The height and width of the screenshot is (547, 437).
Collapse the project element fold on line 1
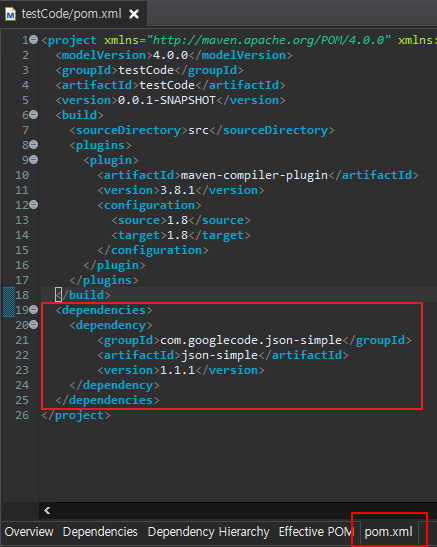click(33, 39)
